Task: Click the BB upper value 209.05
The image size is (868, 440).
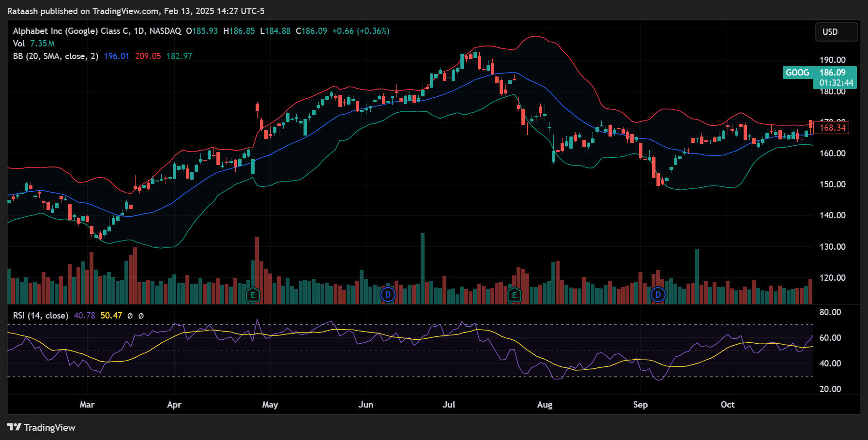Action: pos(148,56)
